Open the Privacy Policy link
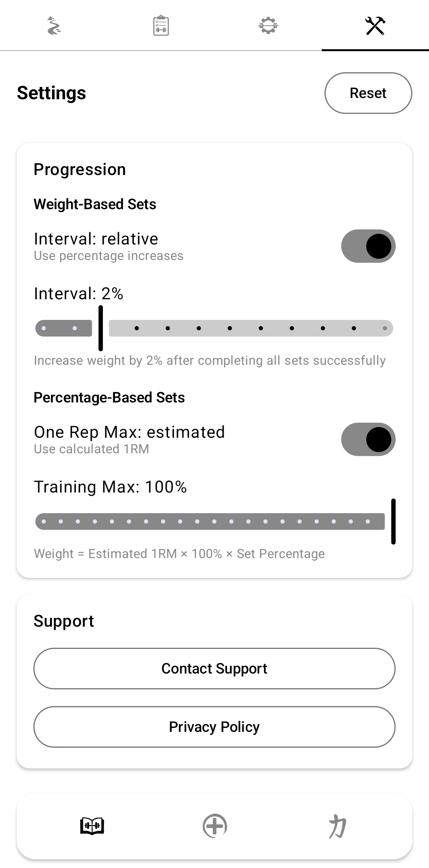 pyautogui.click(x=214, y=727)
